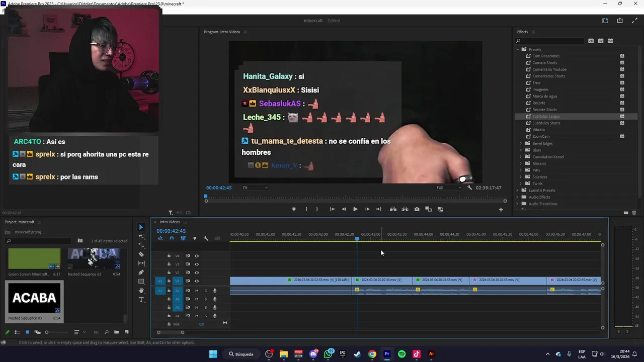Step forward one frame
The width and height of the screenshot is (644, 362).
pyautogui.click(x=367, y=209)
